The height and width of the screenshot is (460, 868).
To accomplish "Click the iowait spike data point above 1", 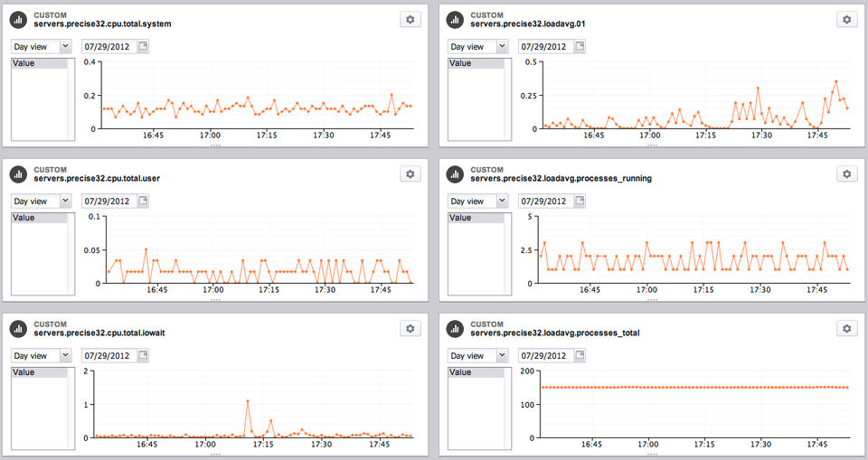I will [248, 400].
